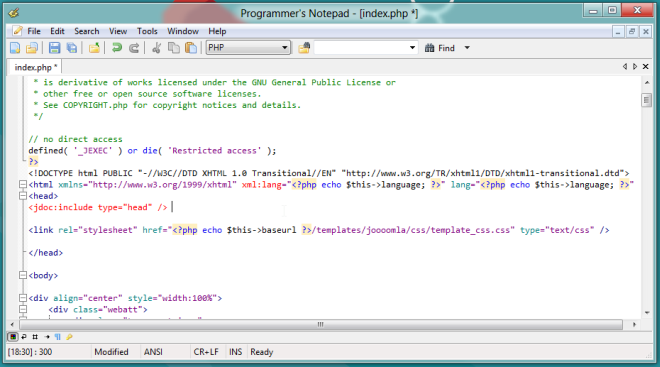Collapse the div align center fold marker
Image resolution: width=660 pixels, height=367 pixels.
(x=23, y=298)
